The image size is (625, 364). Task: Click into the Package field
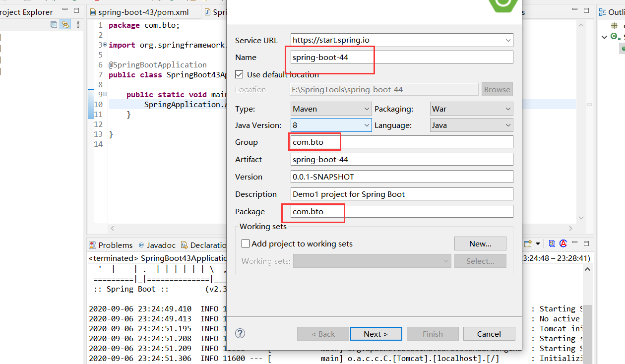[x=402, y=211]
